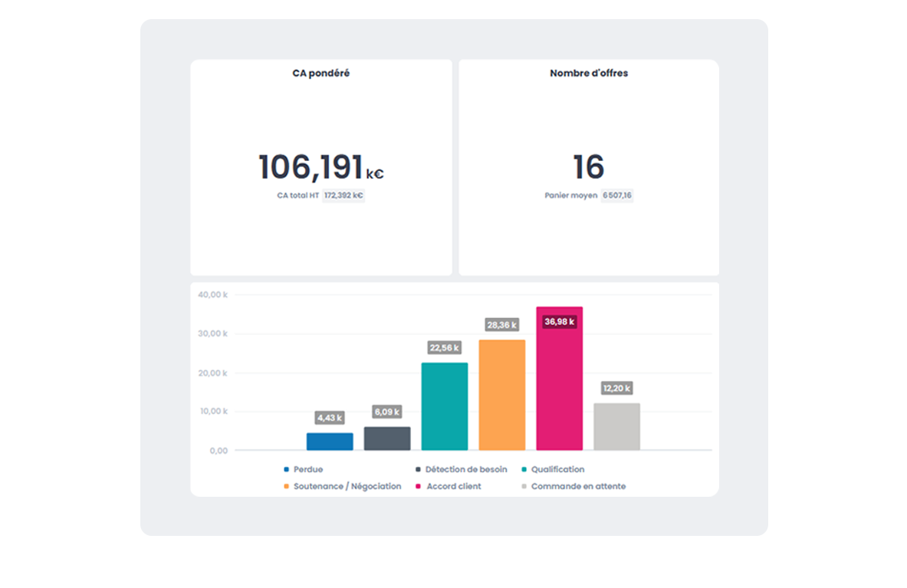The width and height of the screenshot is (907, 588).
Task: Click the orange Soutenance / Négociation legend swatch
Action: (287, 487)
